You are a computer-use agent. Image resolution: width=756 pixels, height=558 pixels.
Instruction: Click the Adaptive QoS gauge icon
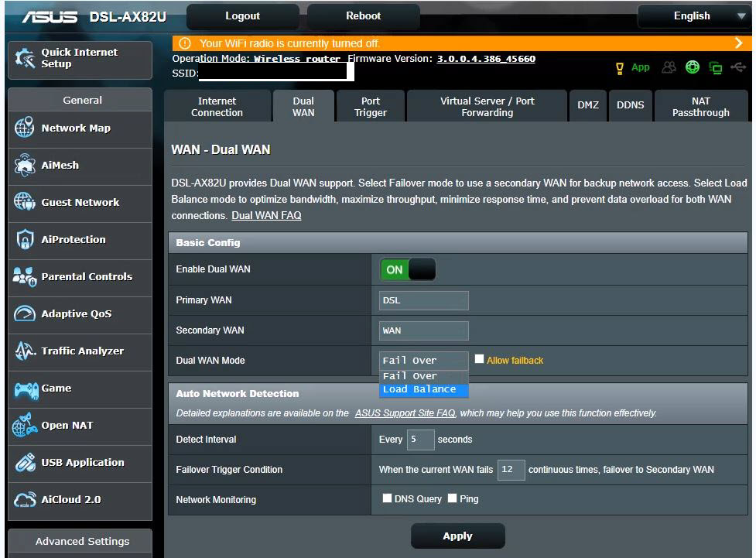tap(24, 313)
